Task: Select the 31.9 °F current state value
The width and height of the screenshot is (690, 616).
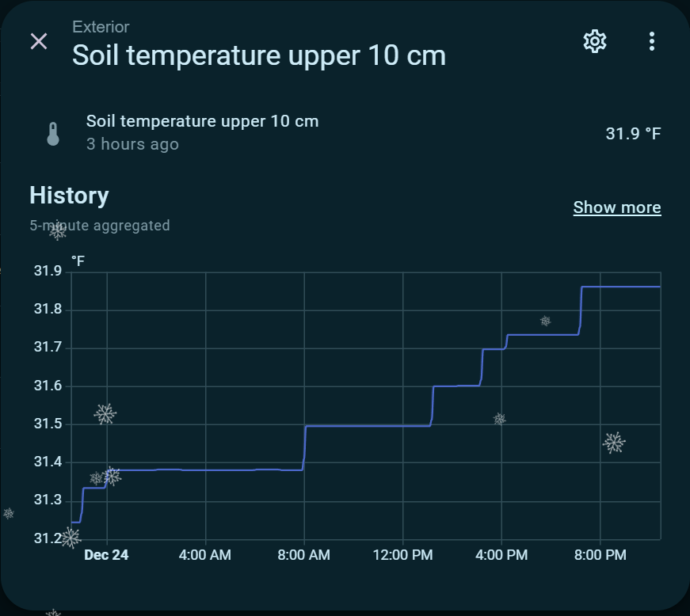Action: point(632,133)
